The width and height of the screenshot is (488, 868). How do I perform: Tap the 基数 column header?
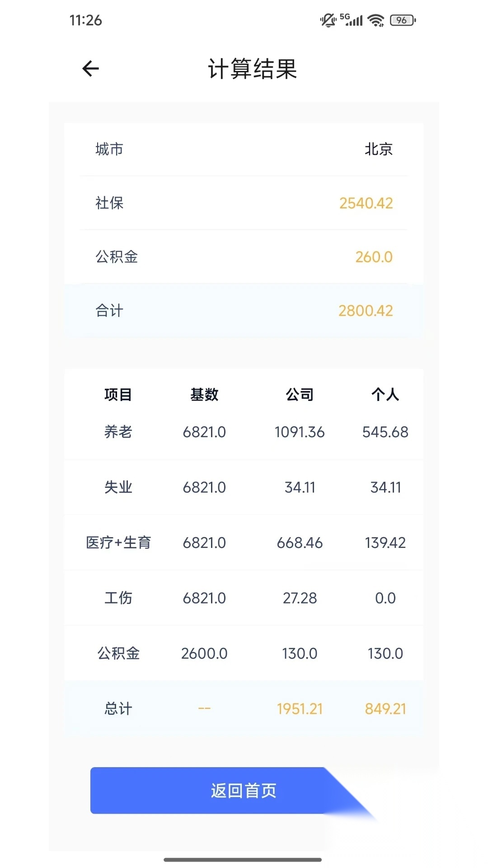[x=204, y=395]
